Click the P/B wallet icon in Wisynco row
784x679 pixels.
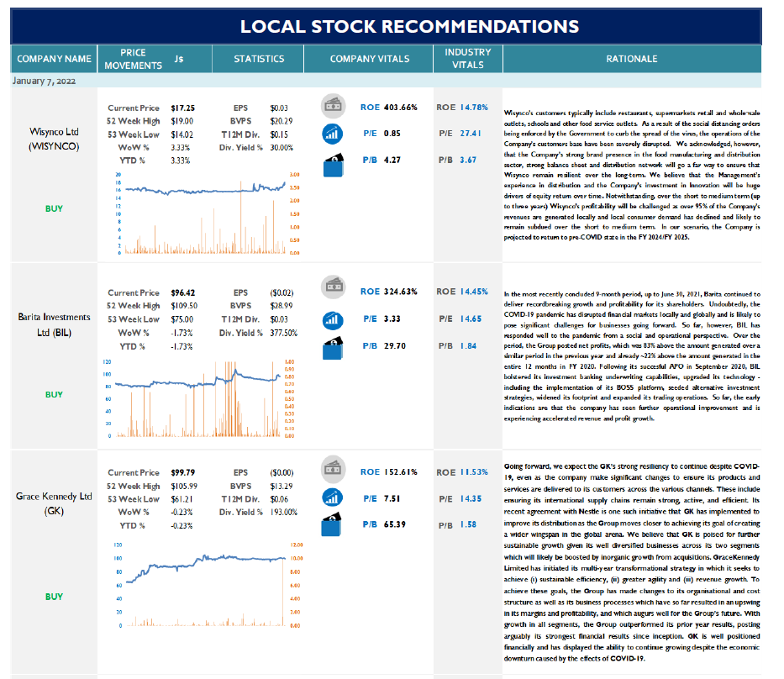(334, 165)
